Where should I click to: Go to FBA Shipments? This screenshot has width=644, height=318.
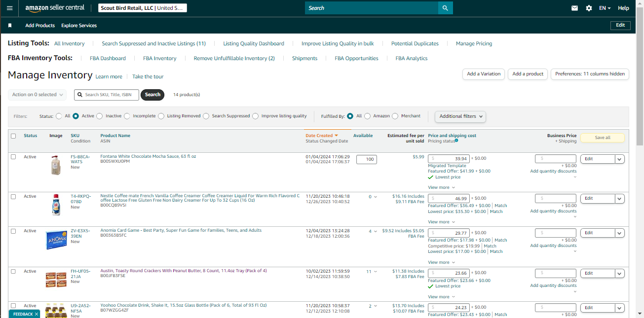[x=304, y=58]
